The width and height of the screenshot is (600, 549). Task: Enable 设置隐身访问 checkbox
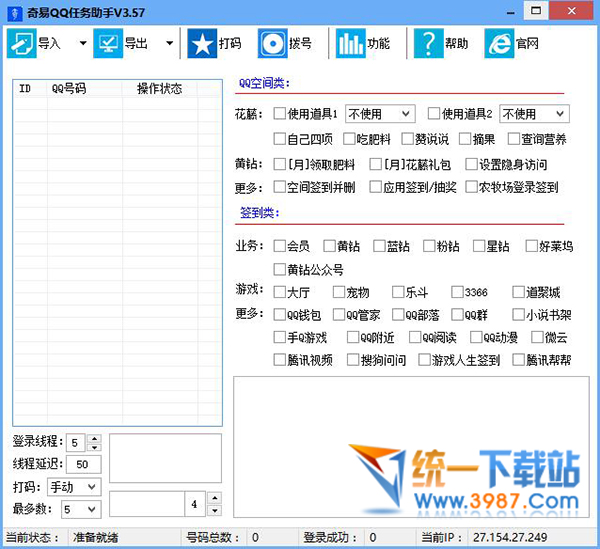click(471, 165)
